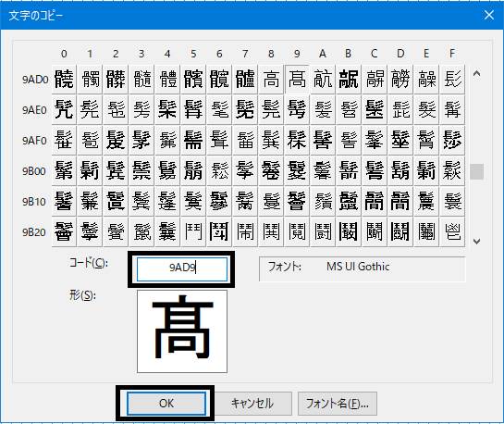Select character 鬧 at code 9B27
Viewport: 504px width, 424px height.
[x=245, y=232]
